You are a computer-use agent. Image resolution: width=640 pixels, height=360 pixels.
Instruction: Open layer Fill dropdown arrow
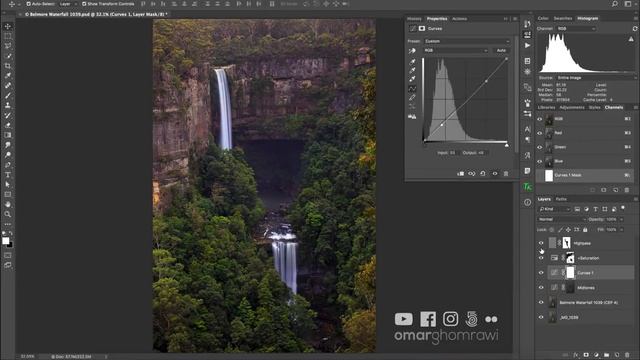(622, 230)
